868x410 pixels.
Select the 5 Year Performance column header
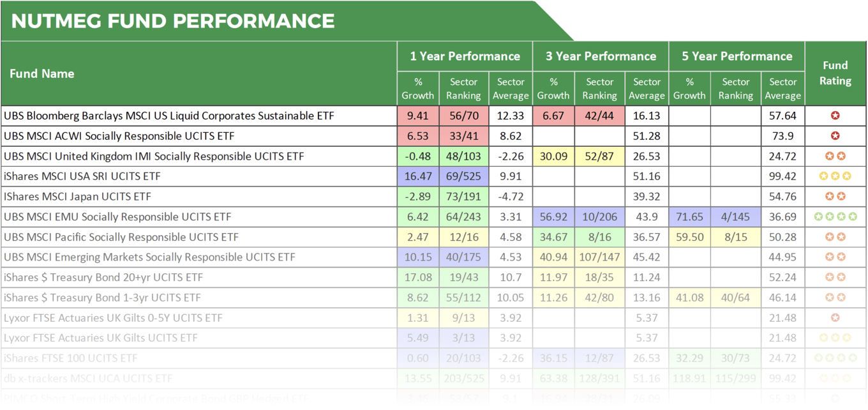(737, 56)
